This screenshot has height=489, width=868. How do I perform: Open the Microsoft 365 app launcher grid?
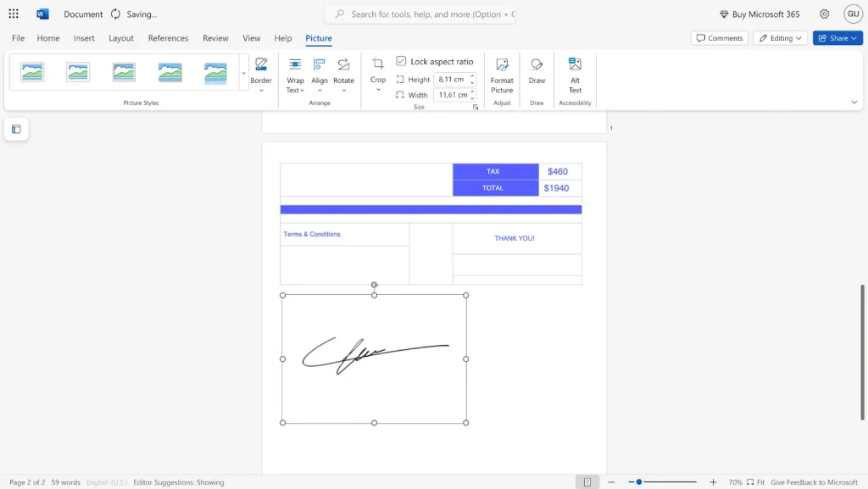click(13, 14)
